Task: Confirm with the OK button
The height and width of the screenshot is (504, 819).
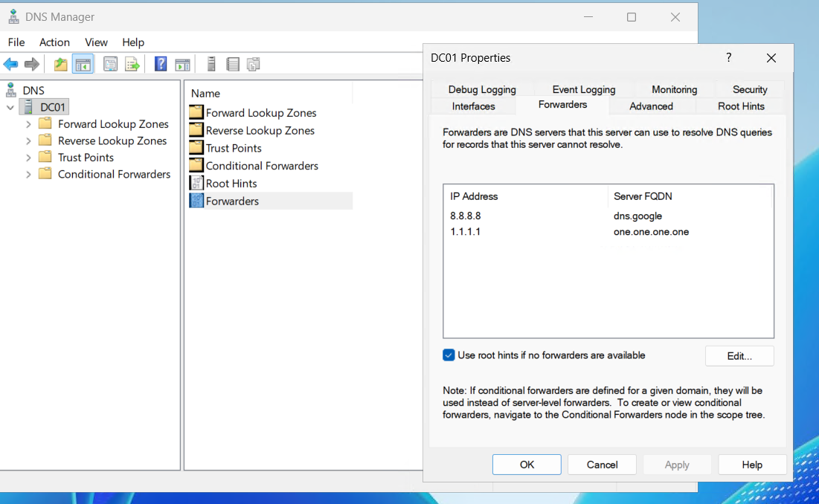Action: [x=527, y=465]
